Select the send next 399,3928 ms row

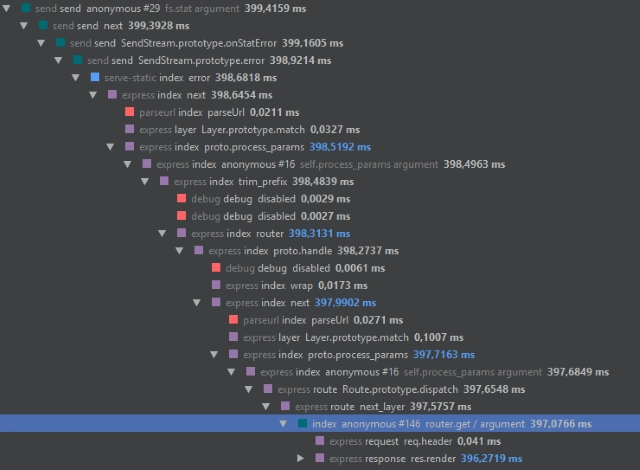click(x=320, y=26)
